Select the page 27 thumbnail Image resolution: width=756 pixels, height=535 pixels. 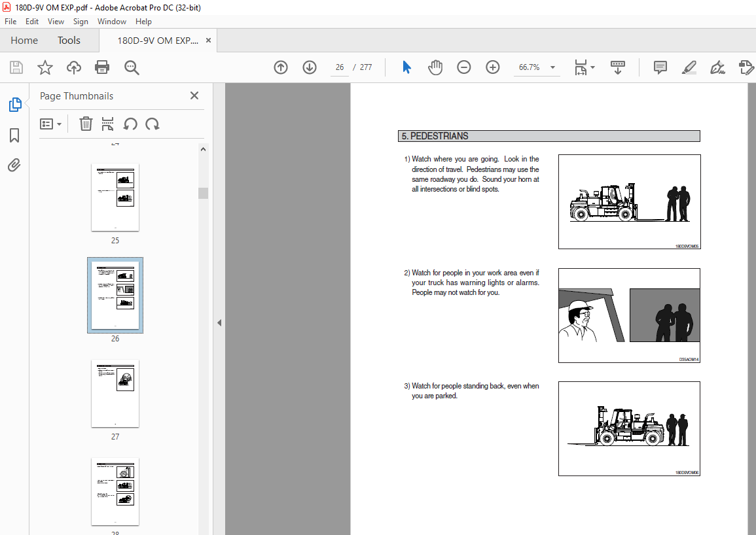tap(115, 394)
